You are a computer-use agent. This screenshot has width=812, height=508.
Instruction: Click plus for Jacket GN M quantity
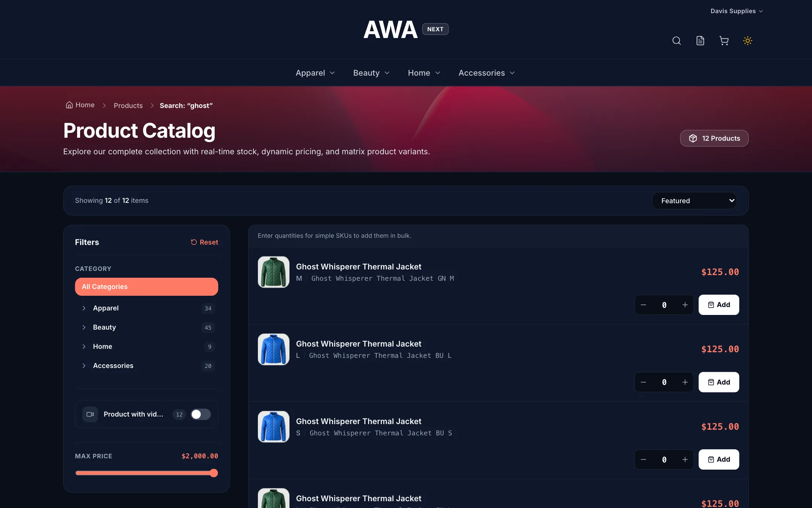[x=685, y=305]
